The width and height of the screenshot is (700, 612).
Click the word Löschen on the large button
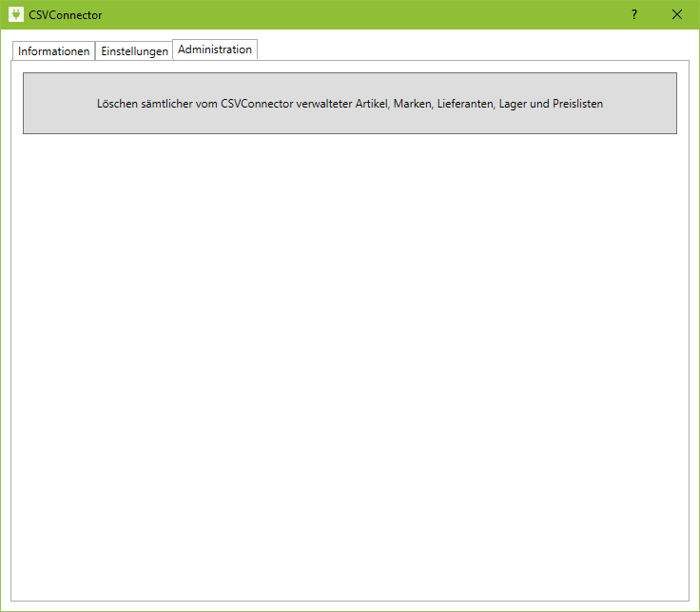(x=117, y=104)
